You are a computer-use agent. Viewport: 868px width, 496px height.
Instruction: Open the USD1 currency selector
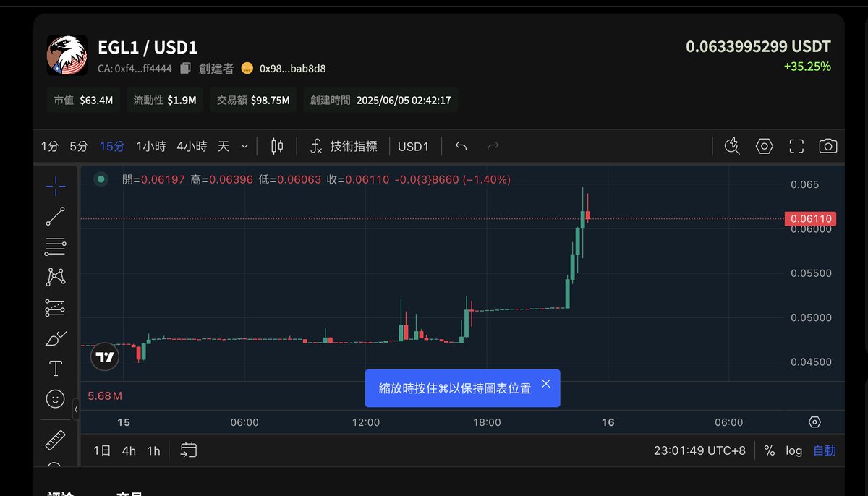tap(414, 146)
